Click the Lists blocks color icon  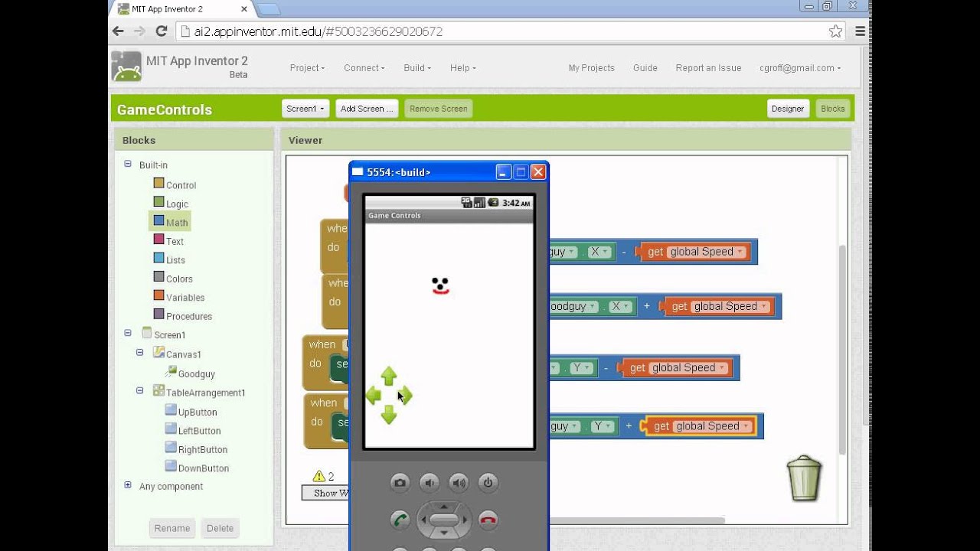pos(158,258)
